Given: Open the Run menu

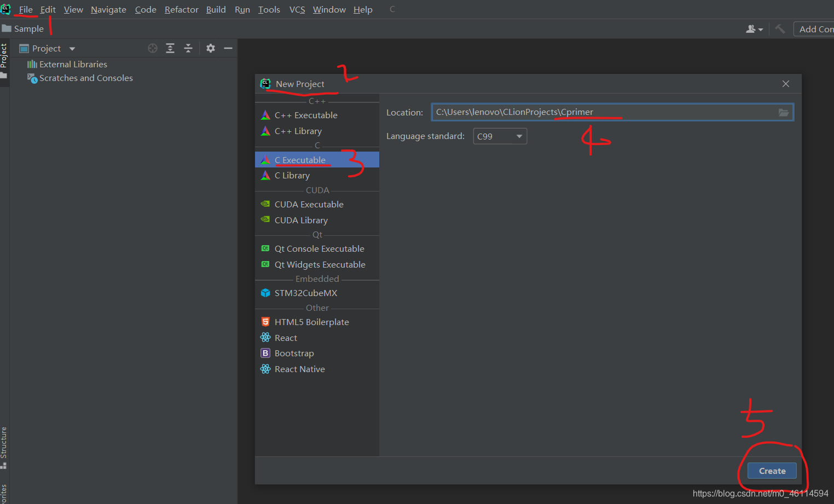Looking at the screenshot, I should [x=242, y=10].
